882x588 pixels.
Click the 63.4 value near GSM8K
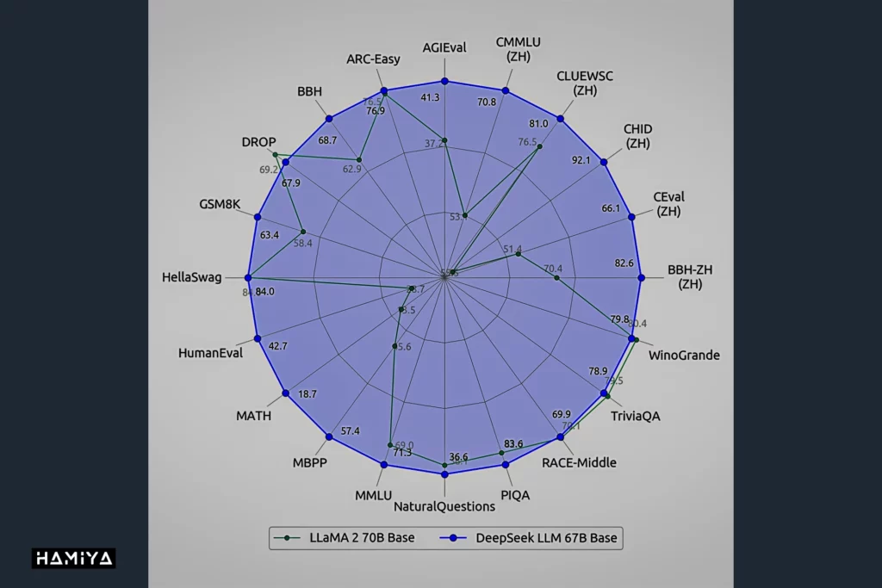pos(270,235)
